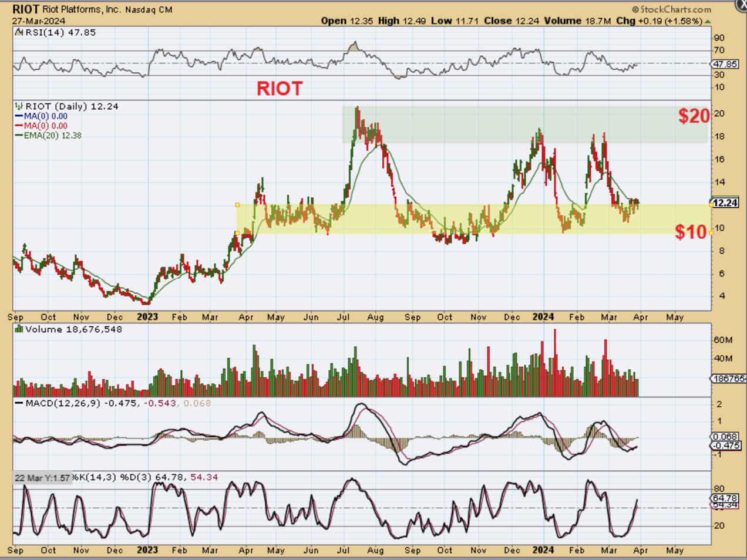The height and width of the screenshot is (560, 747).
Task: Click the Nasdaq CM exchange label
Action: [x=149, y=10]
